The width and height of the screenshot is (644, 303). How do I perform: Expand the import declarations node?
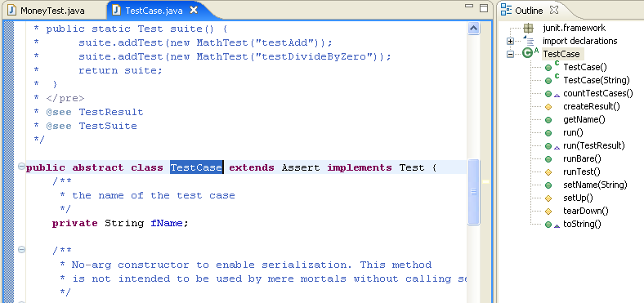tap(511, 42)
